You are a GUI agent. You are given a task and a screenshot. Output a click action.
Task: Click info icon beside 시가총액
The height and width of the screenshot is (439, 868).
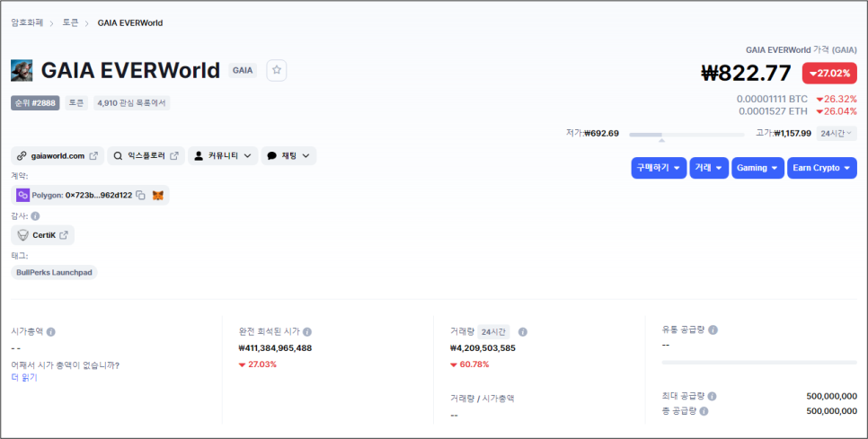(51, 332)
